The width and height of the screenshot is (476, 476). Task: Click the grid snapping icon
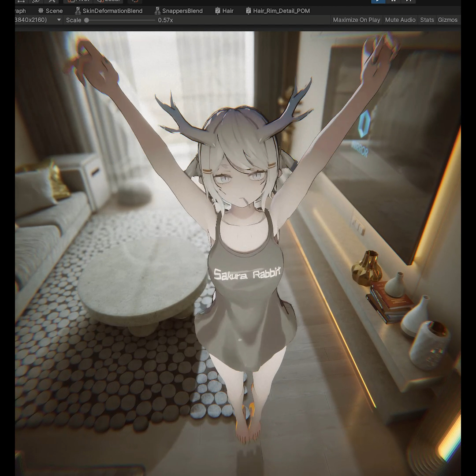[135, 1]
